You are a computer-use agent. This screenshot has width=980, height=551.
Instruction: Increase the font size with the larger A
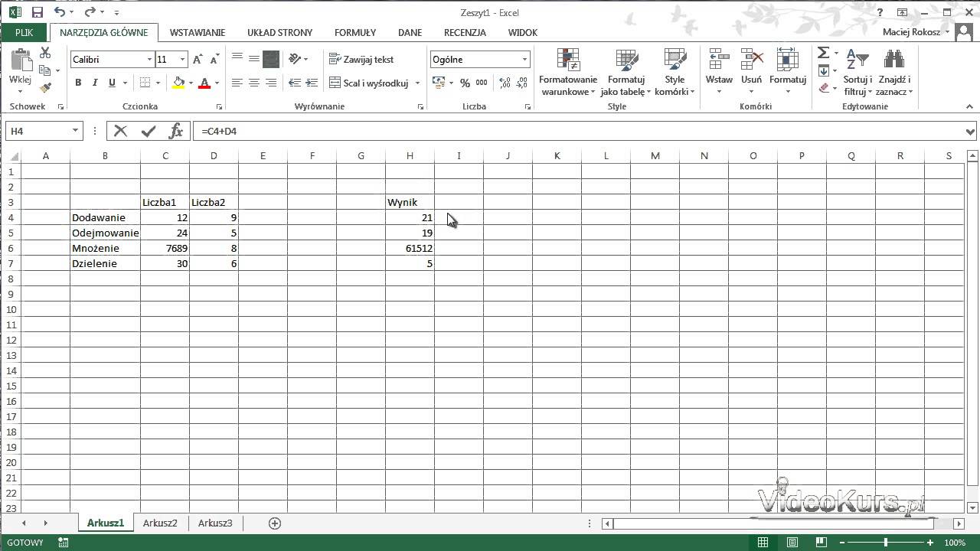(x=198, y=59)
